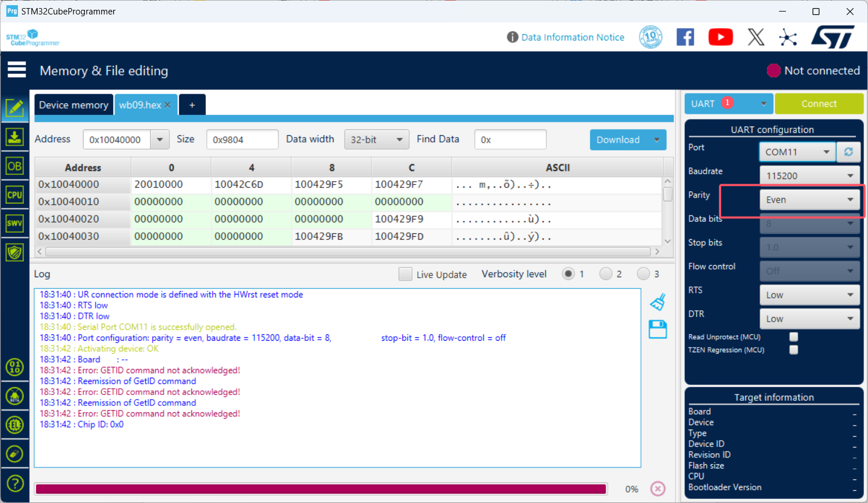Enable Read Unprotect (MCU) checkbox
This screenshot has width=868, height=503.
(794, 337)
